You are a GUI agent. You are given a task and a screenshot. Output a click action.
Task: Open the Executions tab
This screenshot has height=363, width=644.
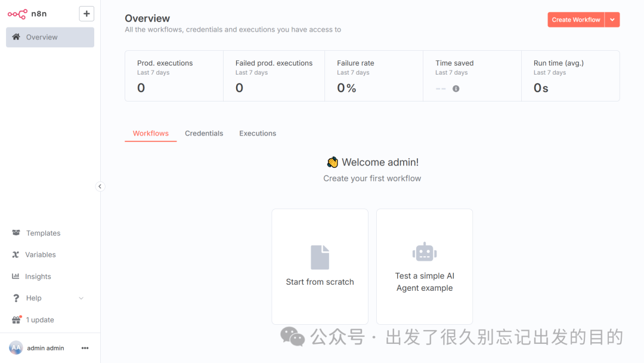point(257,133)
